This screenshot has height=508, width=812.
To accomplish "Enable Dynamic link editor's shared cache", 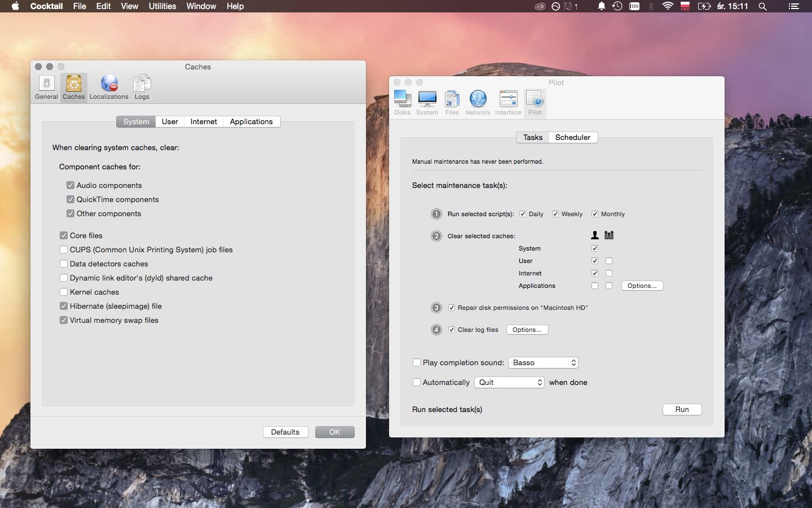I will [x=64, y=278].
